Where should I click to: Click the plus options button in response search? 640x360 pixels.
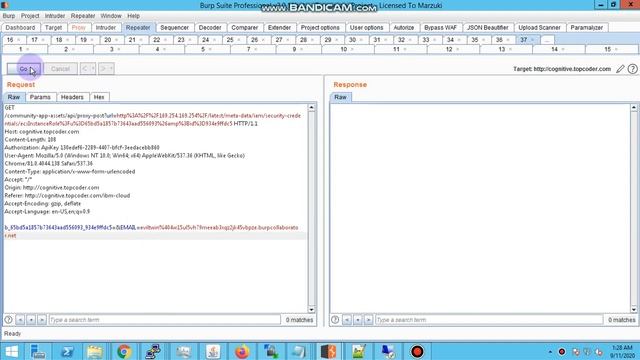tap(358, 320)
